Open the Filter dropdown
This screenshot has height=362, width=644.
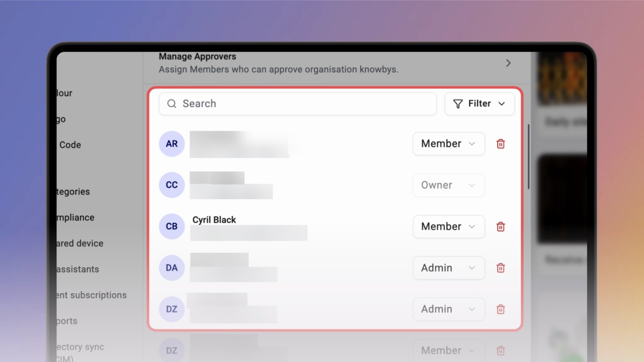click(x=479, y=104)
